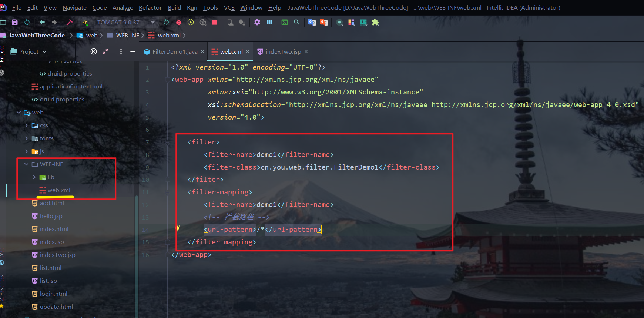Open Project Structure grid icon
Viewport: 644px width, 318px height.
(269, 22)
